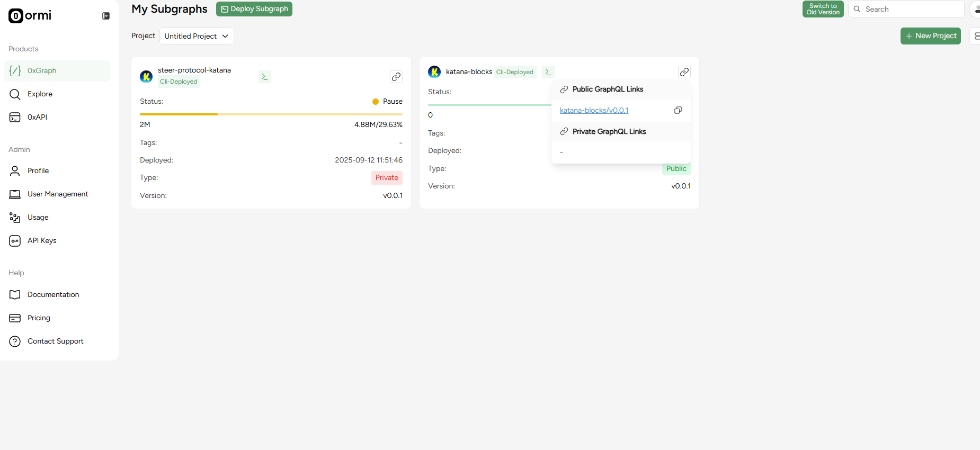Click the 0xAPI terminal icon
This screenshot has width=980, height=450.
pyautogui.click(x=15, y=117)
